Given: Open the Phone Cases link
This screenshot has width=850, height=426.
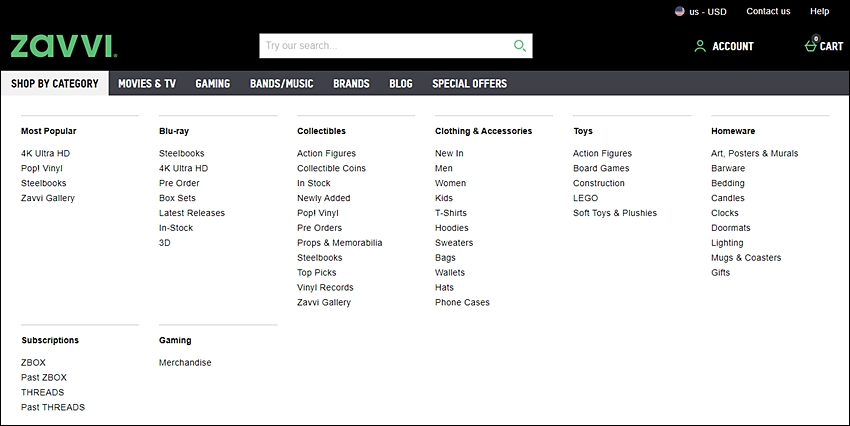Looking at the screenshot, I should coord(462,302).
